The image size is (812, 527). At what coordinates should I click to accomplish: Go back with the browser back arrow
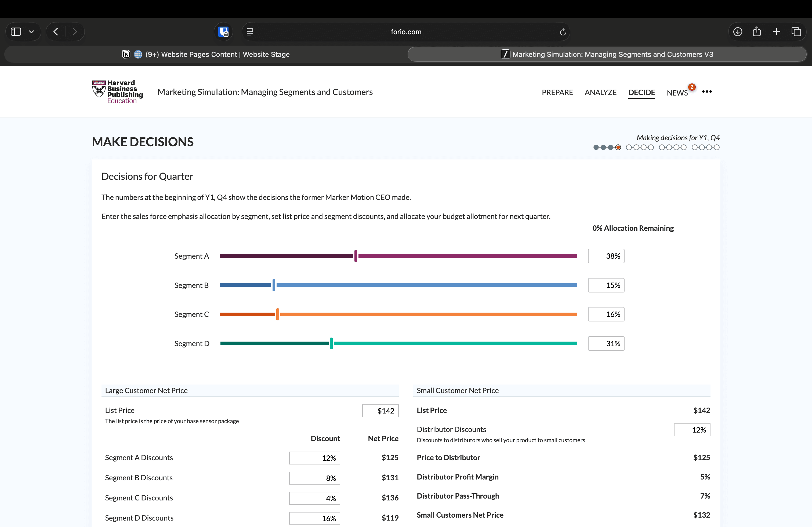(x=56, y=32)
